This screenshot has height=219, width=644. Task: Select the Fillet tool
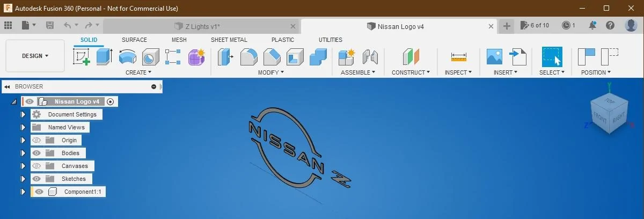[248, 56]
